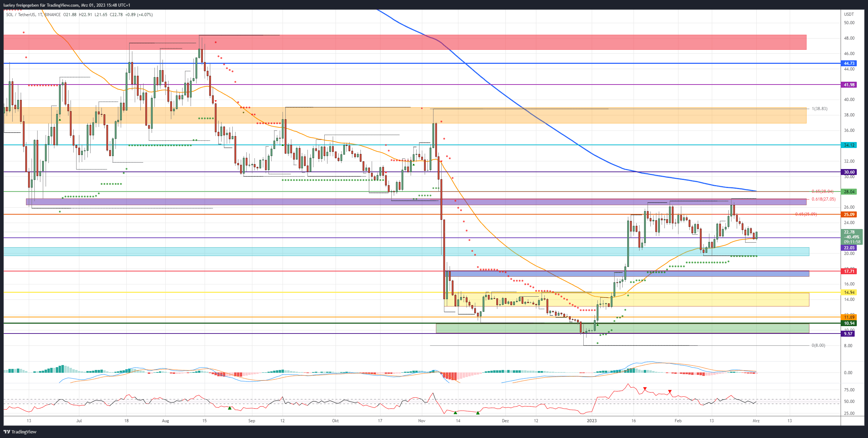
Task: Click the Nov label on the time axis
Action: tap(422, 421)
